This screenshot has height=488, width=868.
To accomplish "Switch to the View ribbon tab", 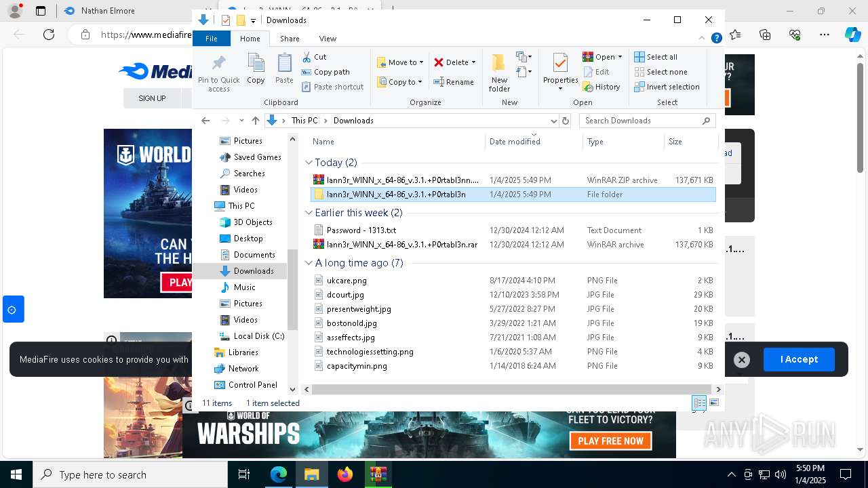I will pyautogui.click(x=328, y=39).
